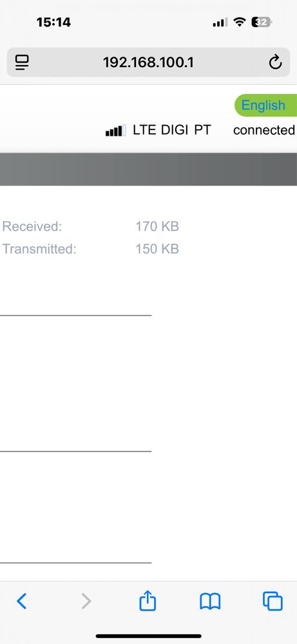Tap the battery indicator showing 32
Image resolution: width=297 pixels, height=644 pixels.
click(x=262, y=22)
